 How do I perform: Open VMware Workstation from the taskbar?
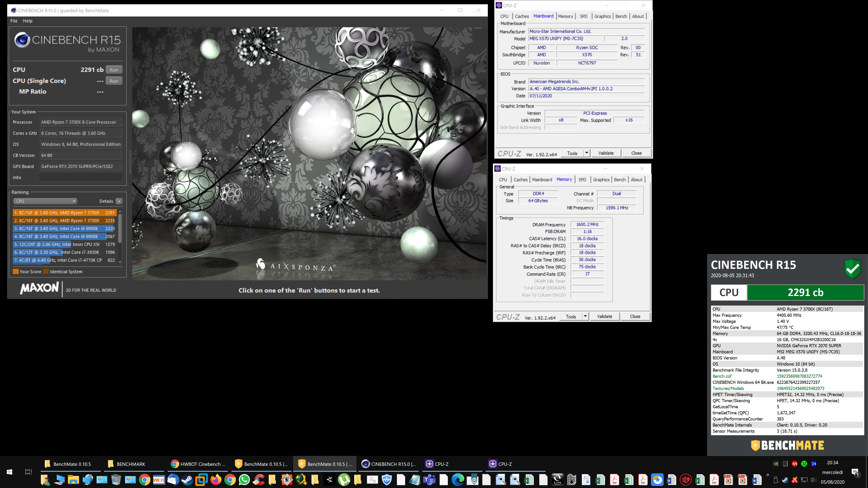[201, 480]
